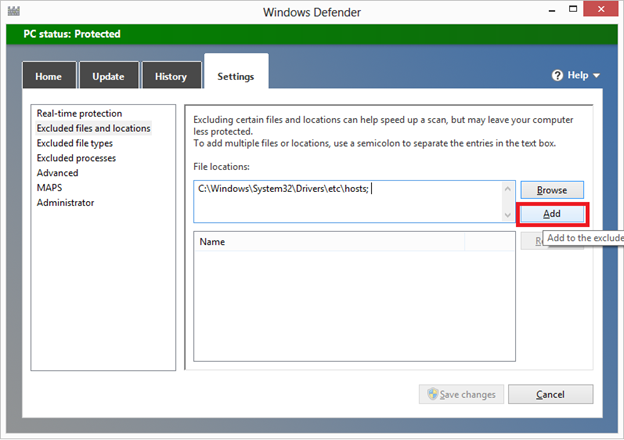Screen dimensions: 624x440
Task: Expand the Help dropdown arrow
Action: 597,76
